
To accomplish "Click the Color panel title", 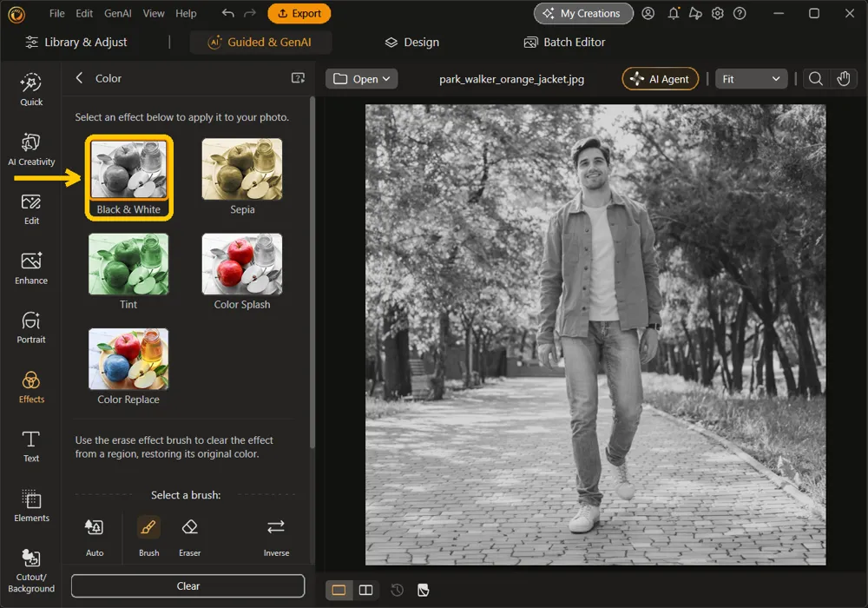I will [x=108, y=79].
